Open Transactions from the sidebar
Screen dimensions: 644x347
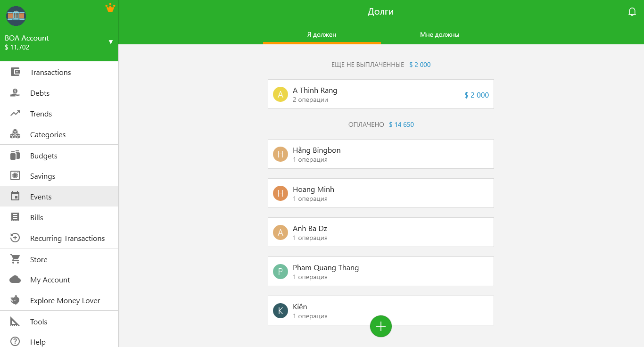[59, 72]
